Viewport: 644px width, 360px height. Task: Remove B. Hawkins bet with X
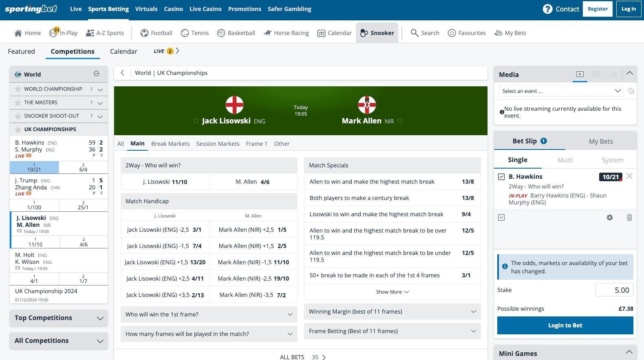pos(630,176)
